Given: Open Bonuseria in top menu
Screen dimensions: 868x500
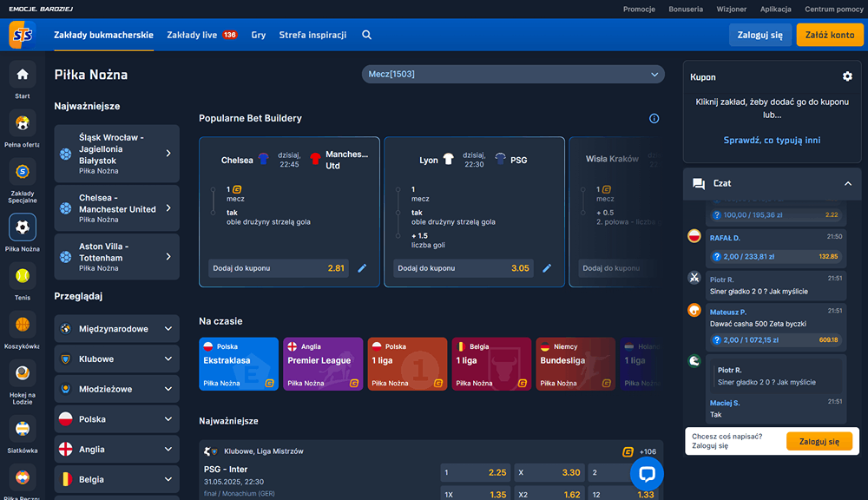Looking at the screenshot, I should (686, 9).
